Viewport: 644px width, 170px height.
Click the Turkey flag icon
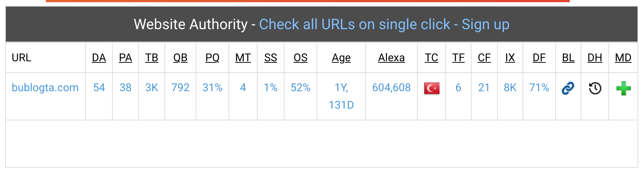pos(432,88)
